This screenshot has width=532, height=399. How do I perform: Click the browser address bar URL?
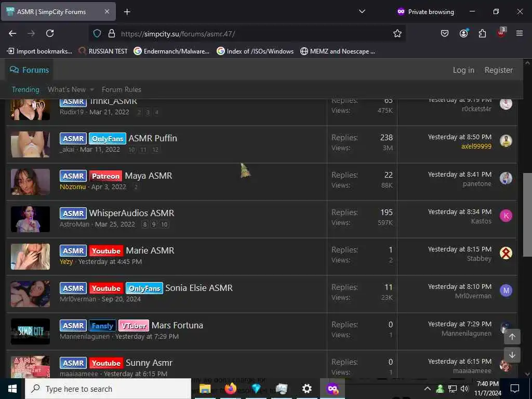point(178,34)
